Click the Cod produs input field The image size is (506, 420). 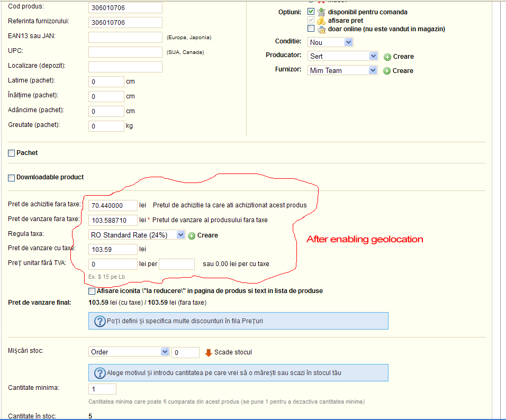125,8
